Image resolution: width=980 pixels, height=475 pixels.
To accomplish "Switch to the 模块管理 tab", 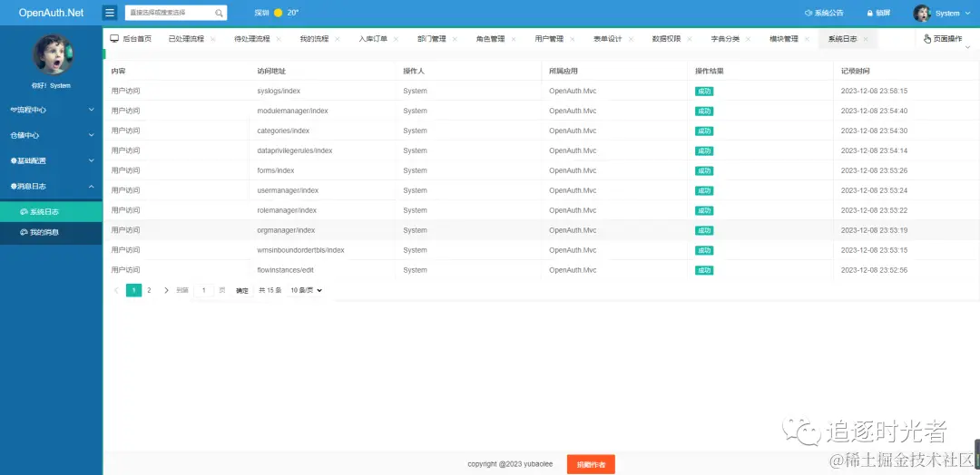I will point(784,39).
